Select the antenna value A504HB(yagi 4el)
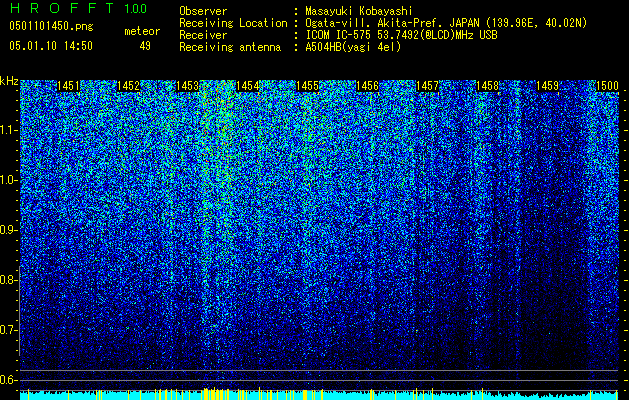The width and height of the screenshot is (629, 400). pyautogui.click(x=353, y=47)
